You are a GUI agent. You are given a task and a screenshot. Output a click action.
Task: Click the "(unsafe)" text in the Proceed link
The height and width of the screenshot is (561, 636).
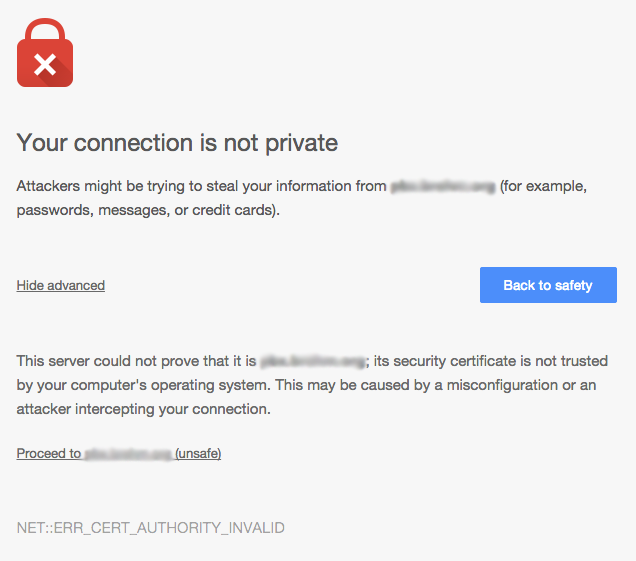pyautogui.click(x=198, y=454)
